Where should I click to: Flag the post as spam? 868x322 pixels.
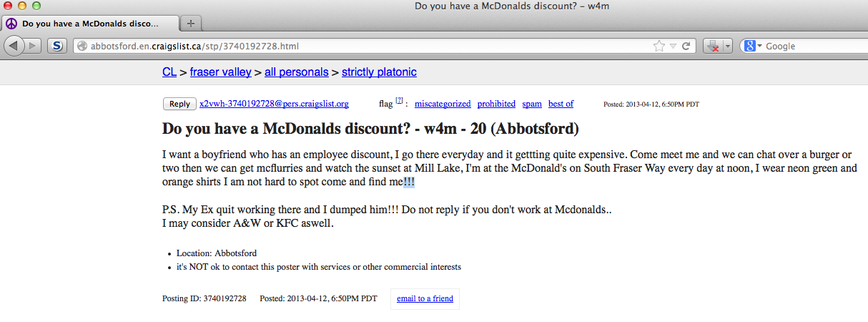coord(532,104)
